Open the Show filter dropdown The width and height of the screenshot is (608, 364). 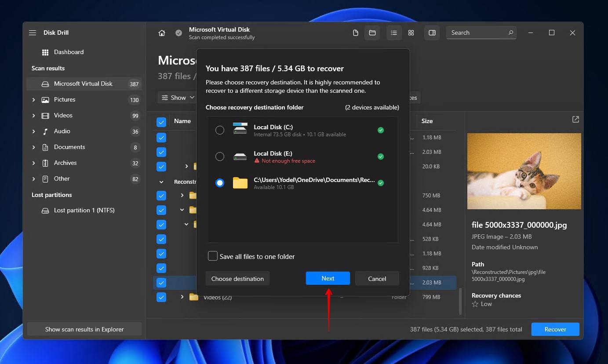177,98
